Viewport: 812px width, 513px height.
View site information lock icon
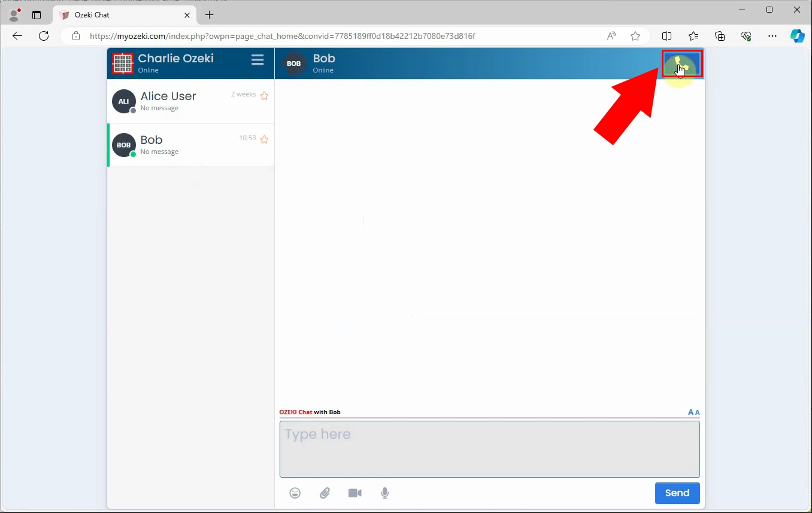pyautogui.click(x=76, y=36)
